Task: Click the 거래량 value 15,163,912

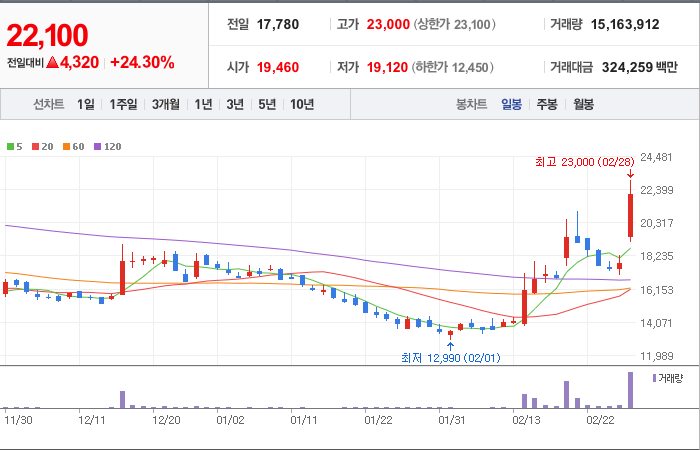Action: pyautogui.click(x=625, y=24)
